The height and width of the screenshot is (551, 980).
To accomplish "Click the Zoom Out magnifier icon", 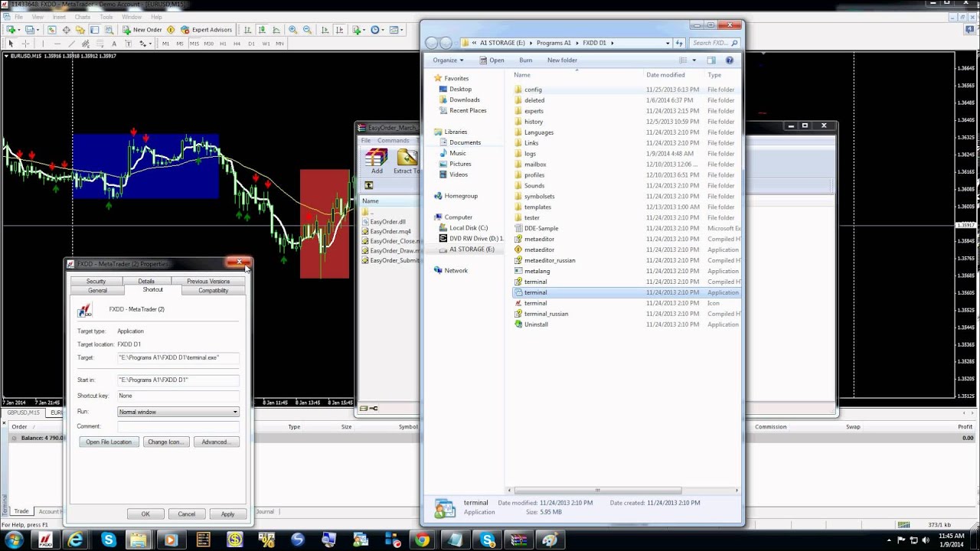I will (x=307, y=30).
